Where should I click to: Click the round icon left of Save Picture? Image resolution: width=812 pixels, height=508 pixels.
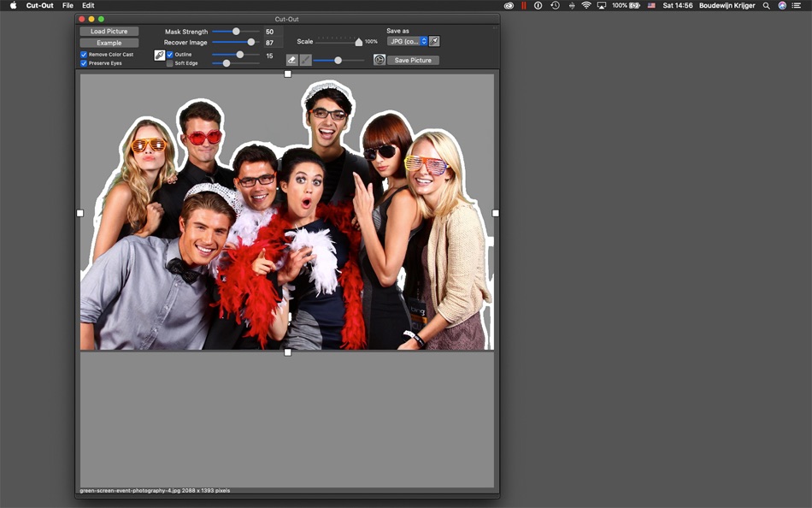pos(380,60)
